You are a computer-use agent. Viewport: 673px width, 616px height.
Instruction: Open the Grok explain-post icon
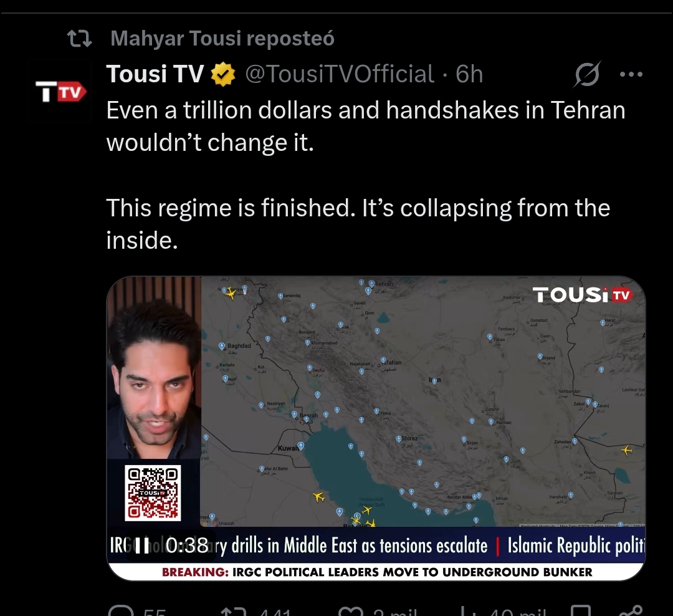587,74
